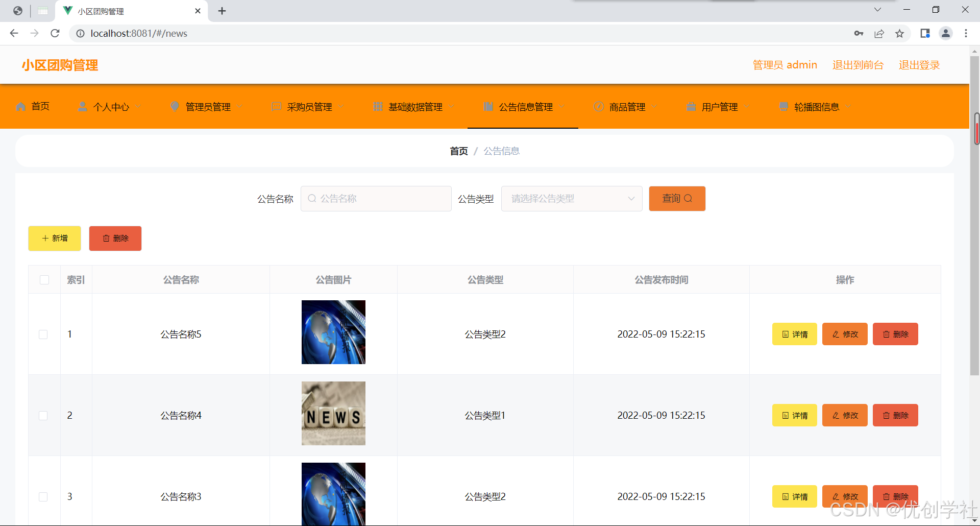Open the globe image for 公告名称3

(x=333, y=494)
